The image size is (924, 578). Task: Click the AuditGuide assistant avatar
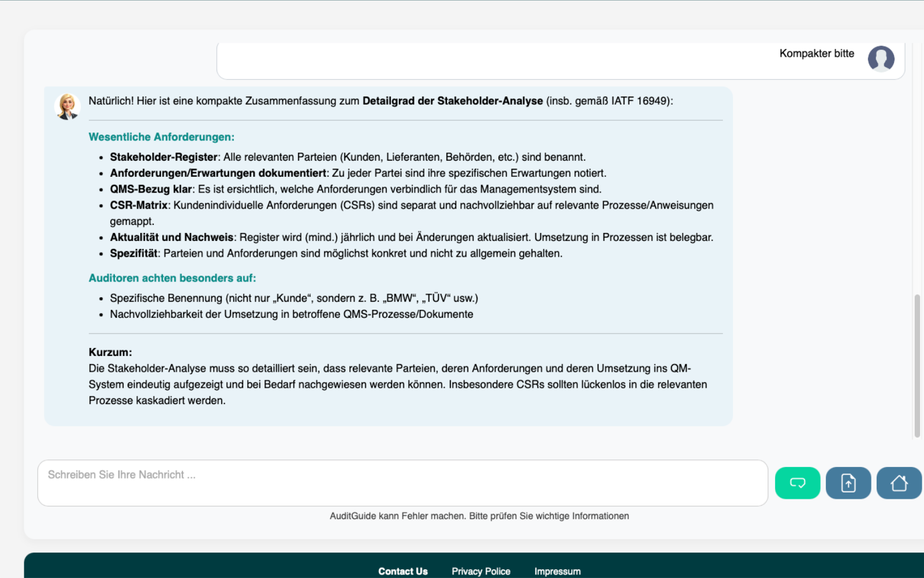click(68, 106)
